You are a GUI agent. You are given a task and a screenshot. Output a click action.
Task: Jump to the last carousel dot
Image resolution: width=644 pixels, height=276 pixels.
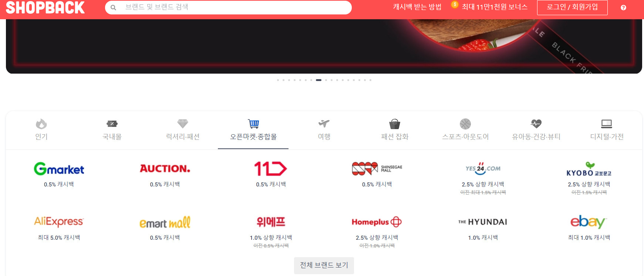(x=370, y=80)
